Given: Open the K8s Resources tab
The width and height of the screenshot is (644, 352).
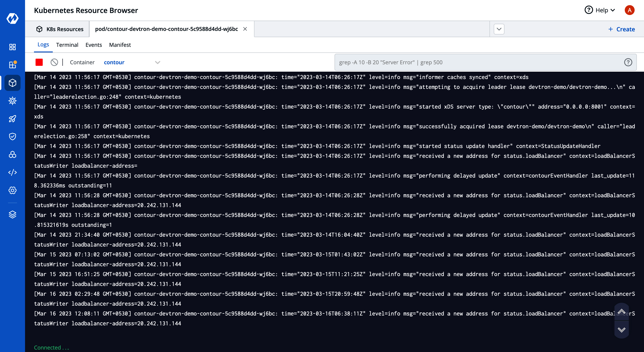Looking at the screenshot, I should coord(60,29).
